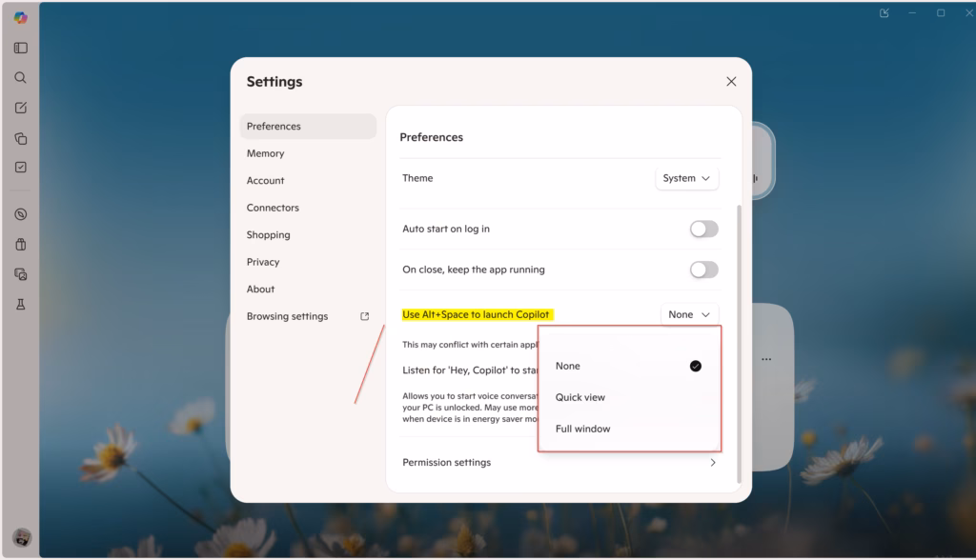Open the image gallery icon in sidebar
This screenshot has width=976, height=560.
point(20,274)
